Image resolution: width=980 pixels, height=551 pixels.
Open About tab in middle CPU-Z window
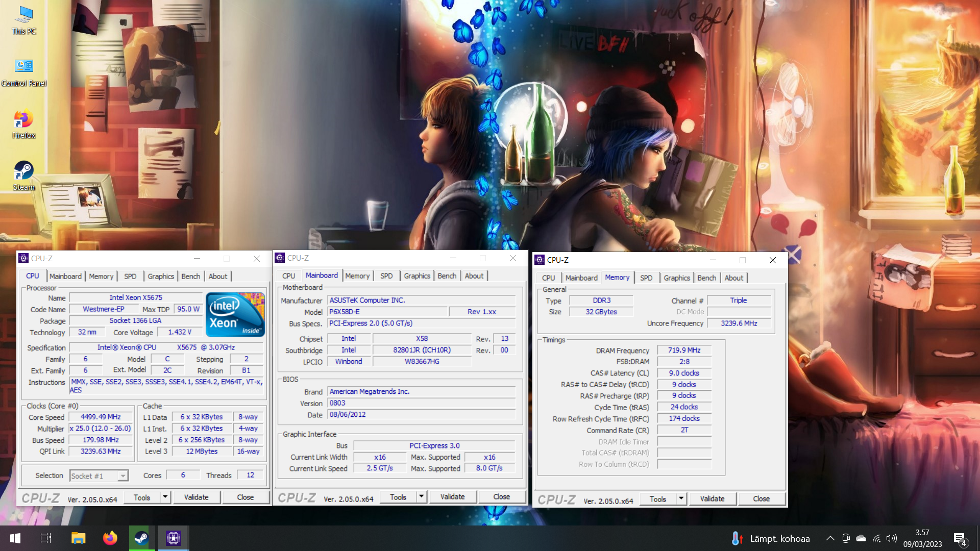coord(474,275)
